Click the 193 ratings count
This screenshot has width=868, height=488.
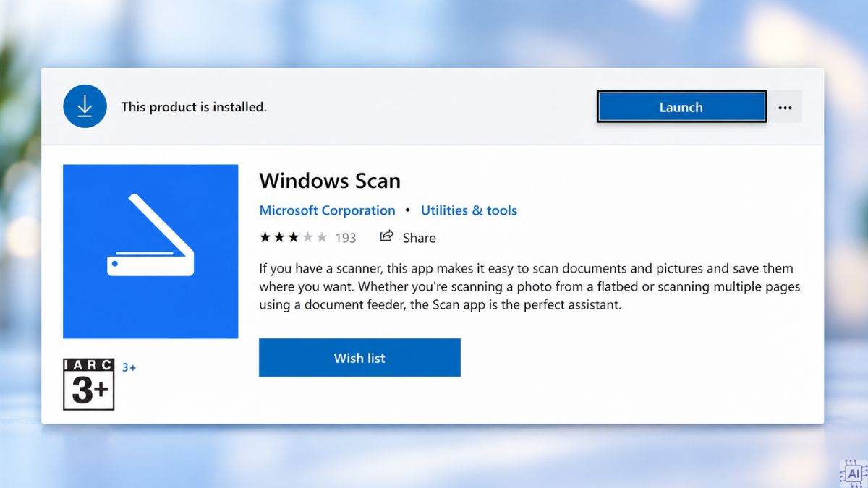pos(346,238)
